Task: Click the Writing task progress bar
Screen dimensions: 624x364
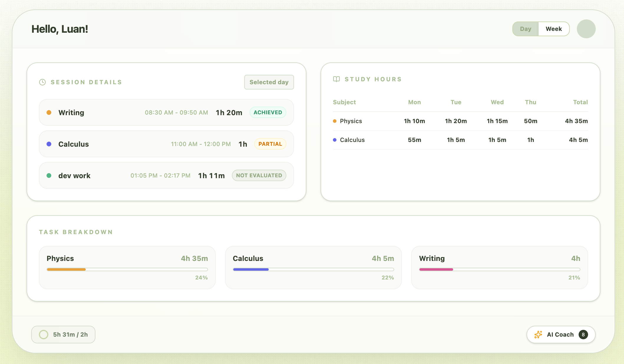Action: click(499, 269)
